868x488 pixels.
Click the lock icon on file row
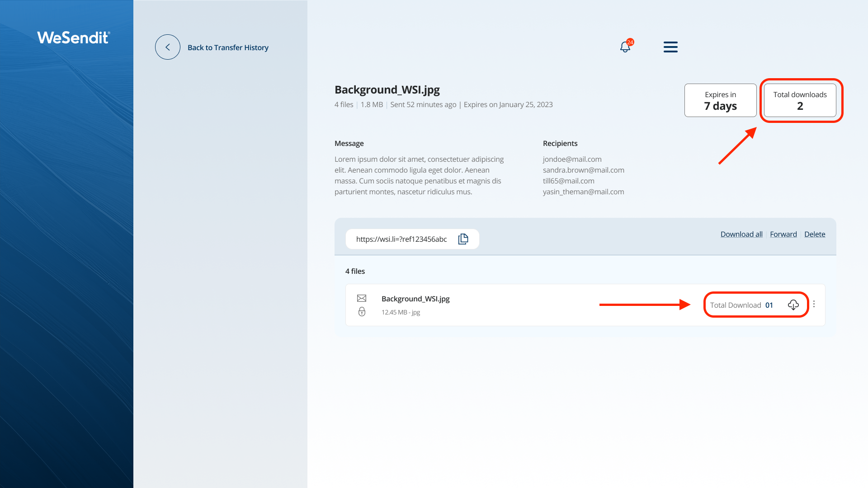tap(362, 312)
